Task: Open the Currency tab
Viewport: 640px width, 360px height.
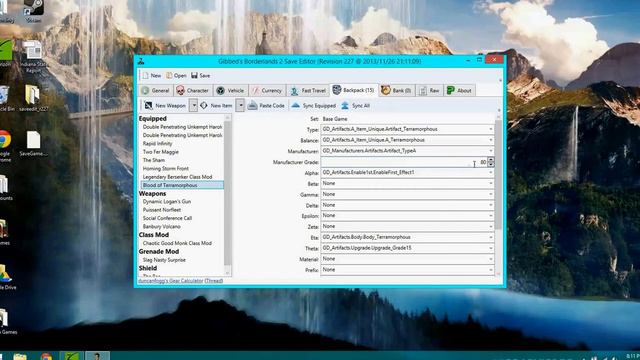Action: click(x=267, y=91)
